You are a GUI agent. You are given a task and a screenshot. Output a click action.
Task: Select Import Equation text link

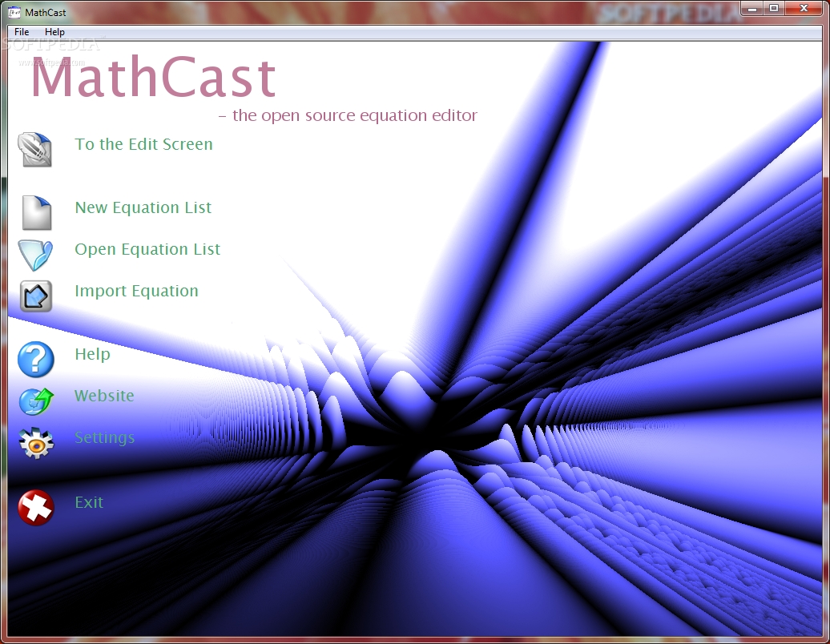[x=136, y=291]
